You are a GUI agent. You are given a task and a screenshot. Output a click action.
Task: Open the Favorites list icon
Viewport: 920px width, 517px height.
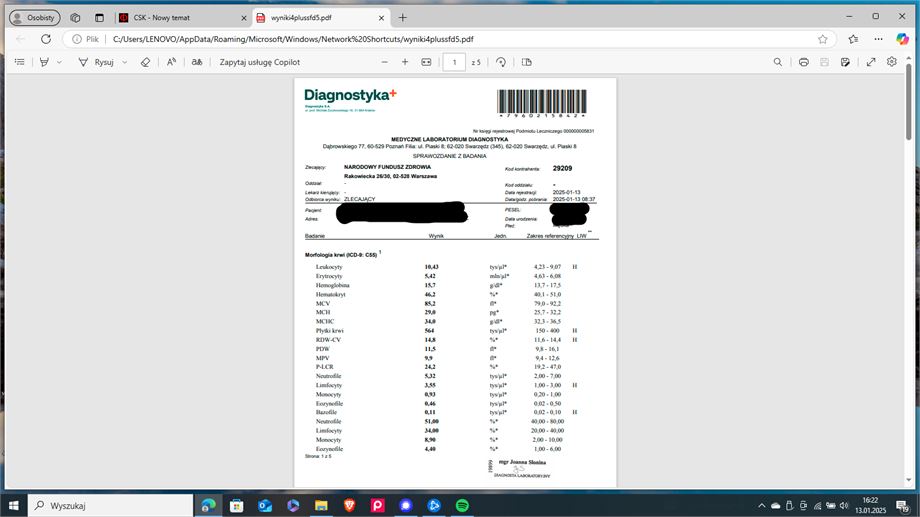point(853,39)
